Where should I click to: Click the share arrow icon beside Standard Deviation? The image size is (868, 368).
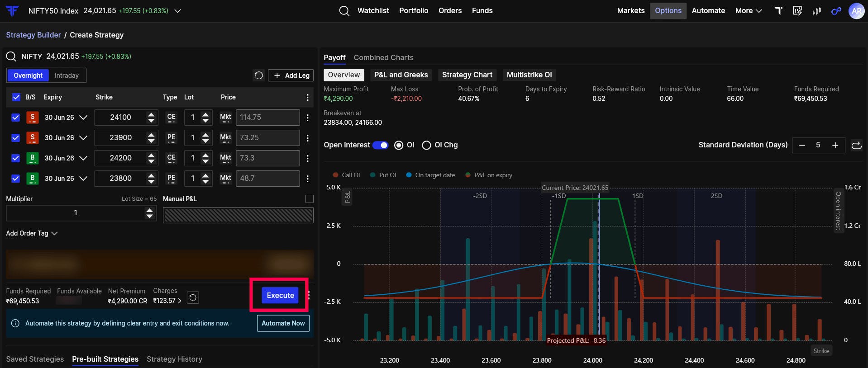click(x=856, y=145)
